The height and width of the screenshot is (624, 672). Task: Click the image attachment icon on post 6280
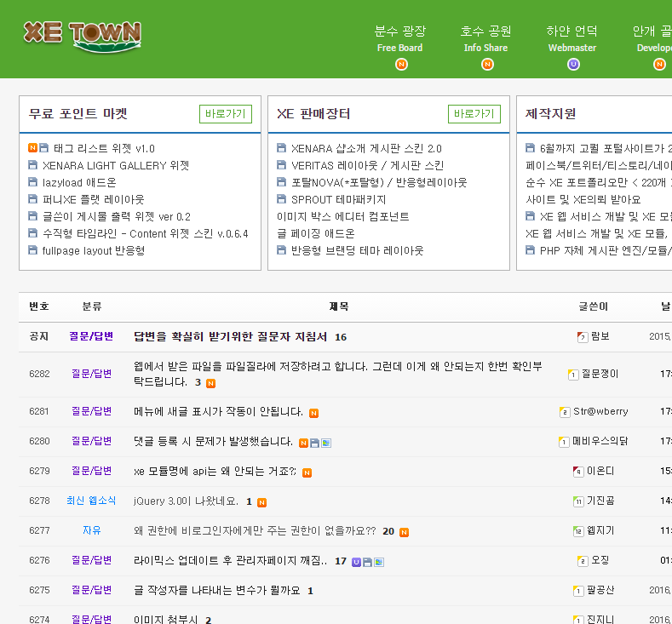326,443
